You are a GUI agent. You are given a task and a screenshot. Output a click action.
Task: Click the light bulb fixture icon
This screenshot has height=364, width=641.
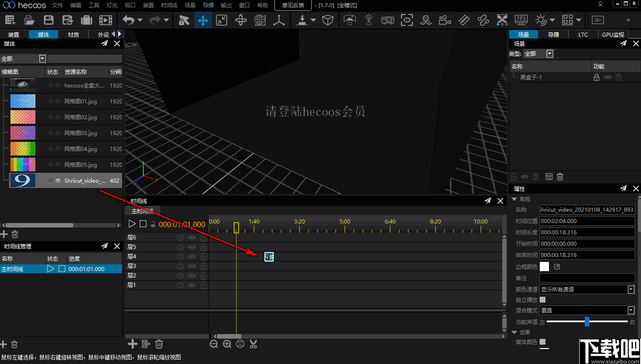point(369,20)
